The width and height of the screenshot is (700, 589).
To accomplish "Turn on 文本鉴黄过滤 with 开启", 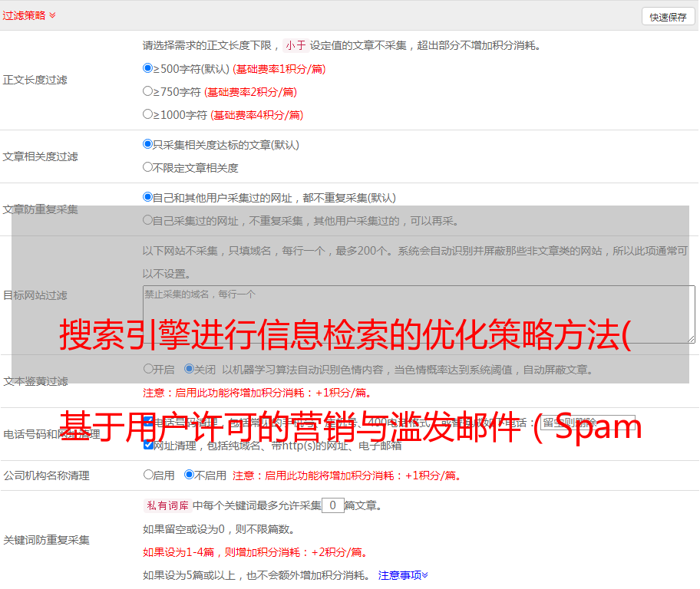I will tap(148, 369).
